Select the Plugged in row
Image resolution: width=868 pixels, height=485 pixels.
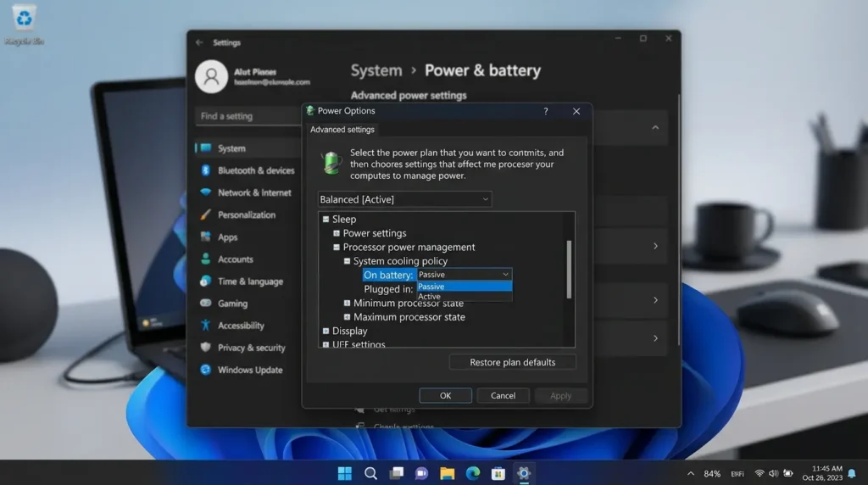388,289
